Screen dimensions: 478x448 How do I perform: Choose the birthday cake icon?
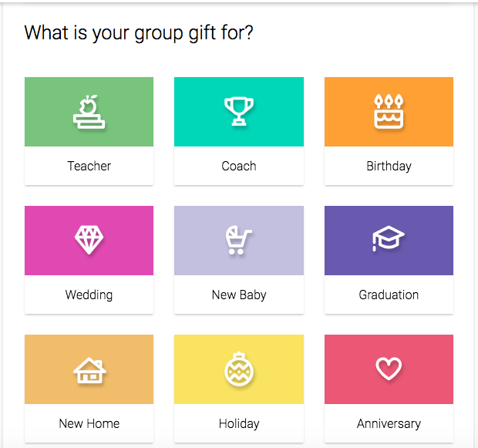[x=389, y=112]
